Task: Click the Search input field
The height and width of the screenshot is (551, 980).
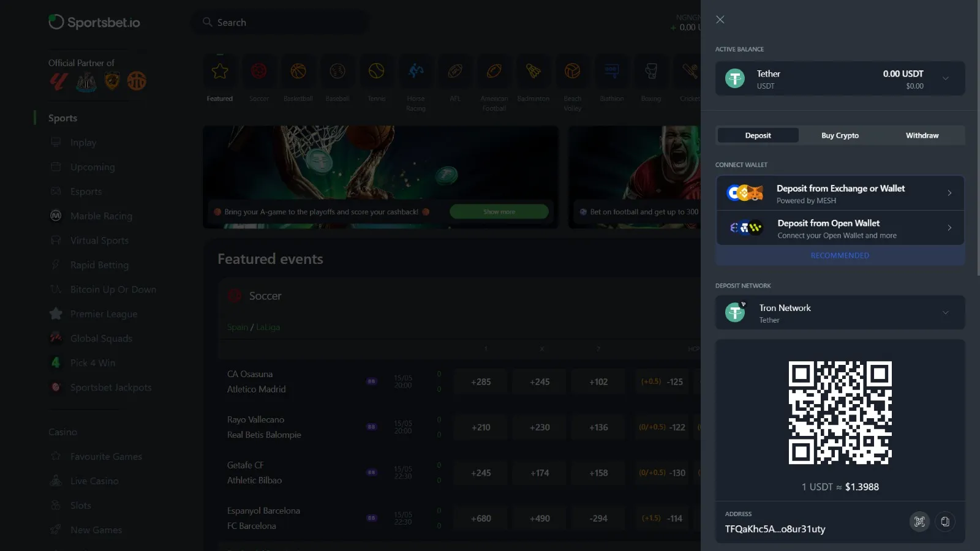Action: (282, 23)
